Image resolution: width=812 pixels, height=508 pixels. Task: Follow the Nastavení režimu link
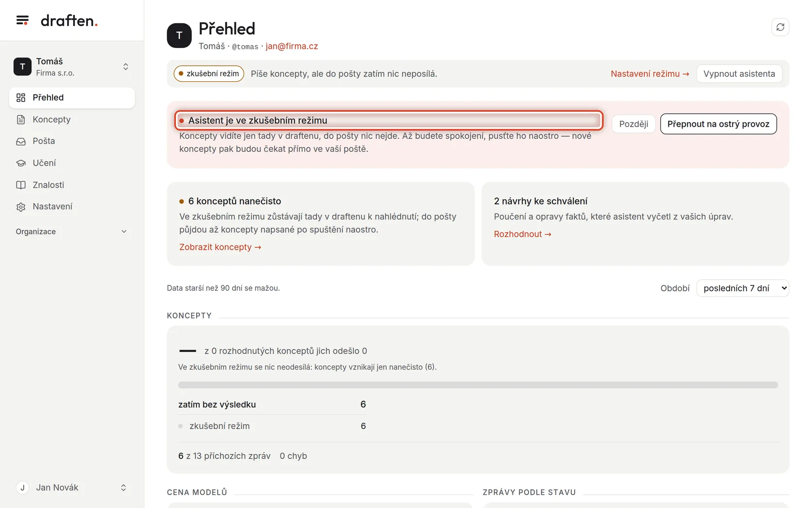point(650,74)
